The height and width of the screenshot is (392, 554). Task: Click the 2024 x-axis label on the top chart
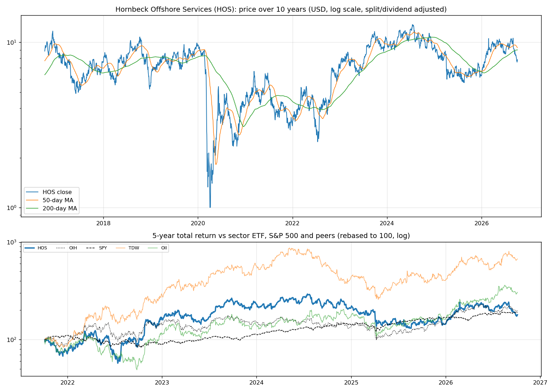point(387,223)
